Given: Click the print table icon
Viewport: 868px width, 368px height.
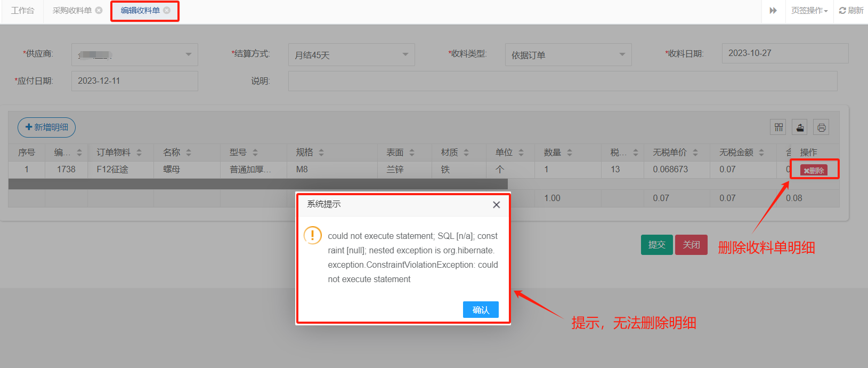Looking at the screenshot, I should tap(821, 127).
